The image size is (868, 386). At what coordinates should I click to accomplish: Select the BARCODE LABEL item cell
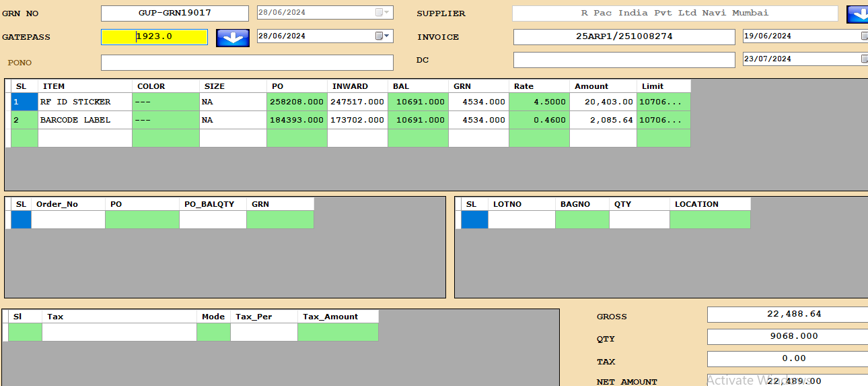[x=85, y=121]
